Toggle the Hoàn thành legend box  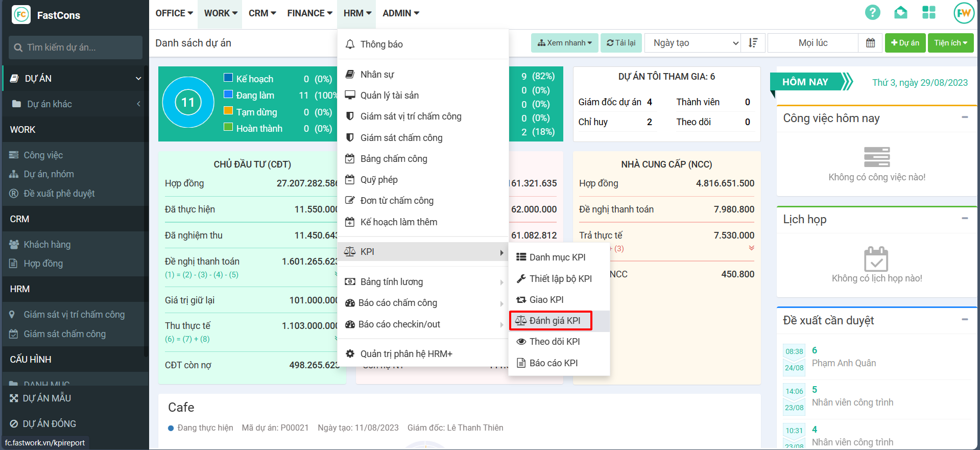pyautogui.click(x=228, y=127)
